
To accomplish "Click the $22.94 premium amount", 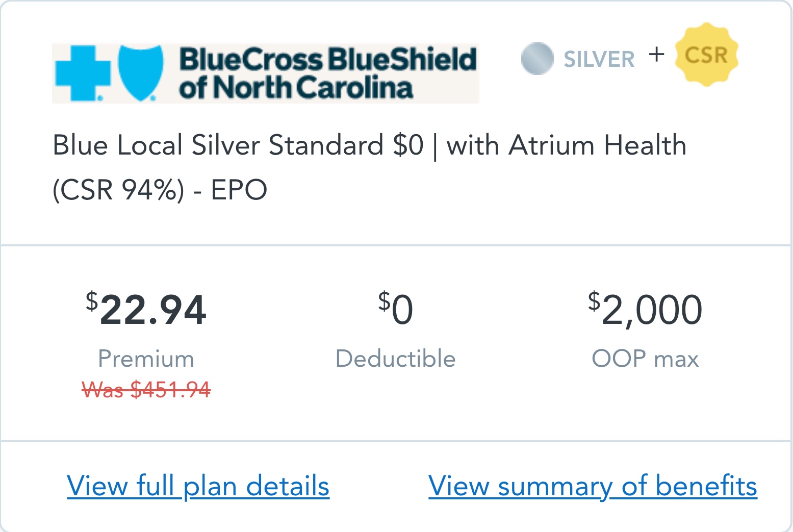I will [x=146, y=309].
